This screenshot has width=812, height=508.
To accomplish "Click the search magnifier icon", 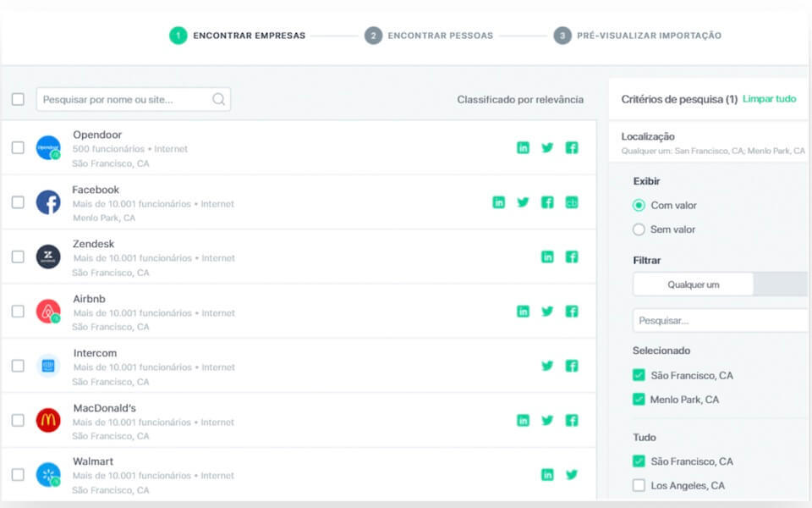I will click(219, 99).
